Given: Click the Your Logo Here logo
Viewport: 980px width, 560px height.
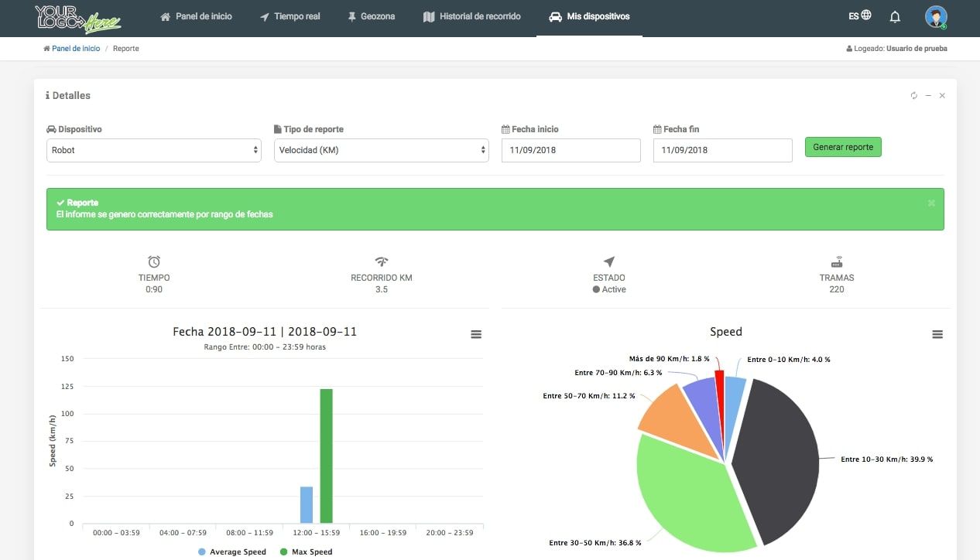Looking at the screenshot, I should tap(77, 18).
